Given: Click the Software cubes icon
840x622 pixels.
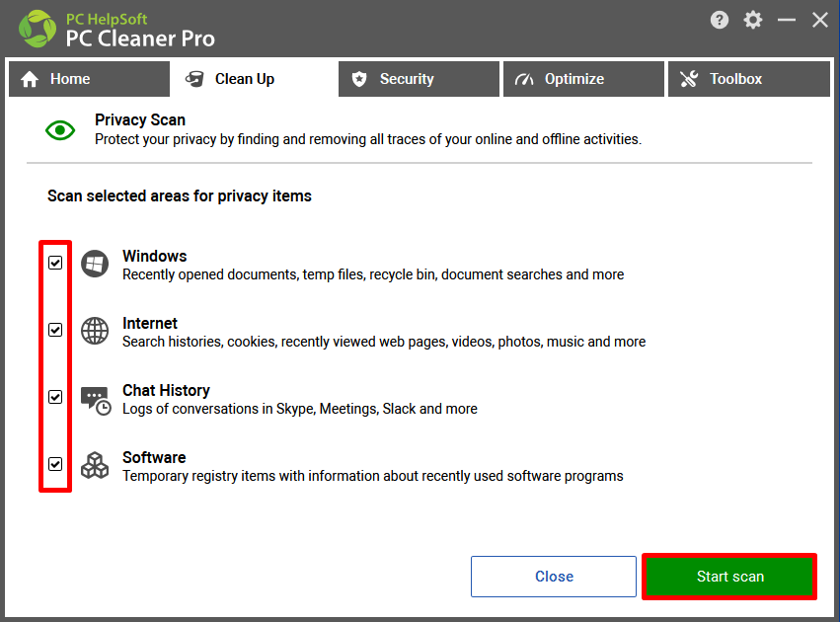Looking at the screenshot, I should click(x=95, y=465).
